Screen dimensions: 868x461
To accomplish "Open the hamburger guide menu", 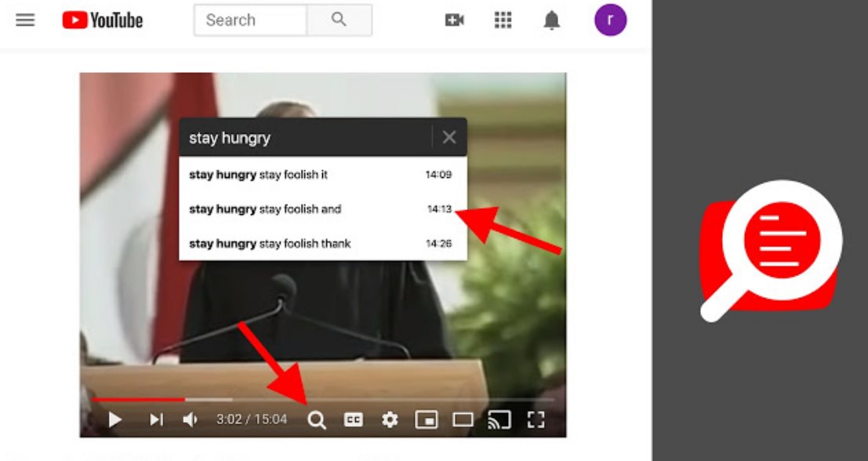I will (25, 20).
